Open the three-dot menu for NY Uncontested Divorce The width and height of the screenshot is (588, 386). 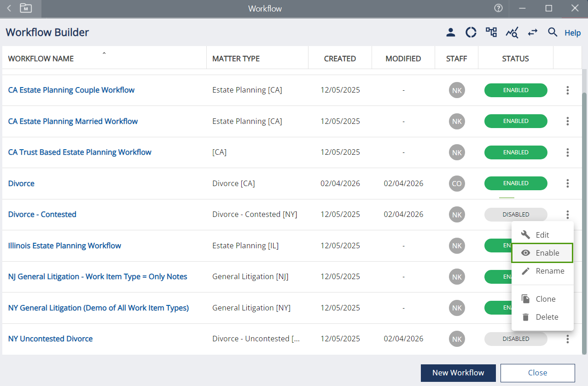pos(567,339)
